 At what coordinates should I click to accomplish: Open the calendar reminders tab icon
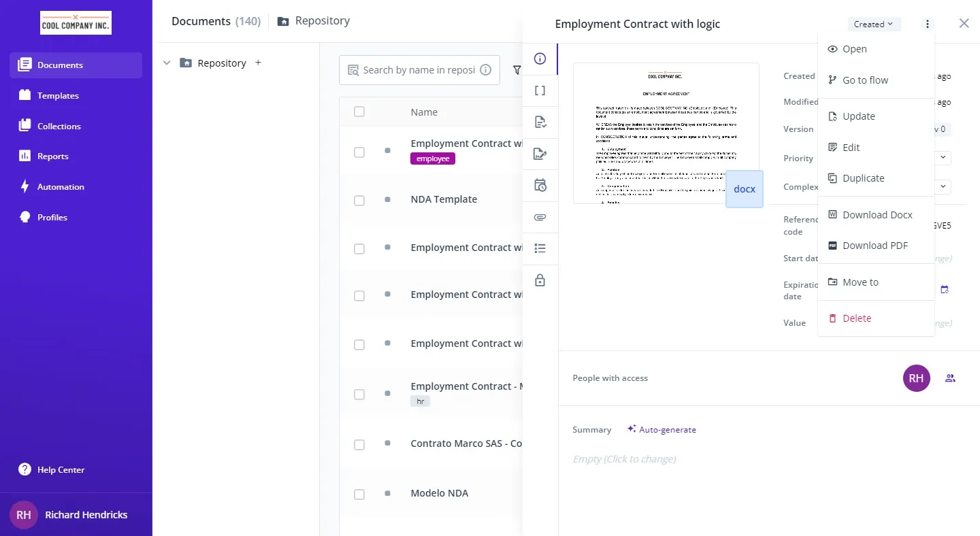click(x=540, y=185)
